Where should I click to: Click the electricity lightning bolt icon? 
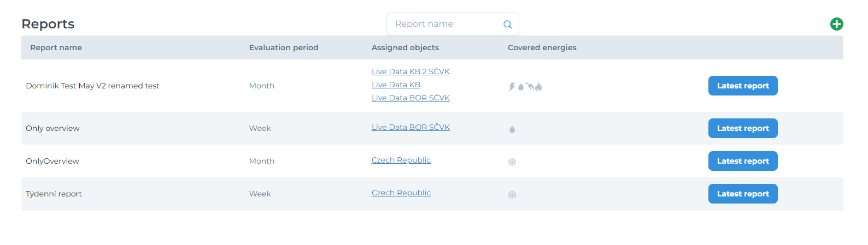click(x=512, y=87)
